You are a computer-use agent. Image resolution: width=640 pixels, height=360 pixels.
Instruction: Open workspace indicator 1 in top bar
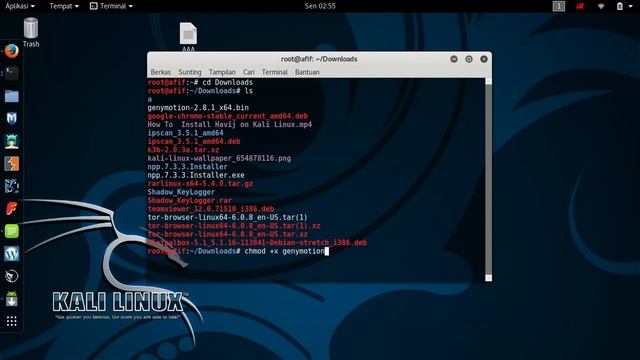coord(559,6)
